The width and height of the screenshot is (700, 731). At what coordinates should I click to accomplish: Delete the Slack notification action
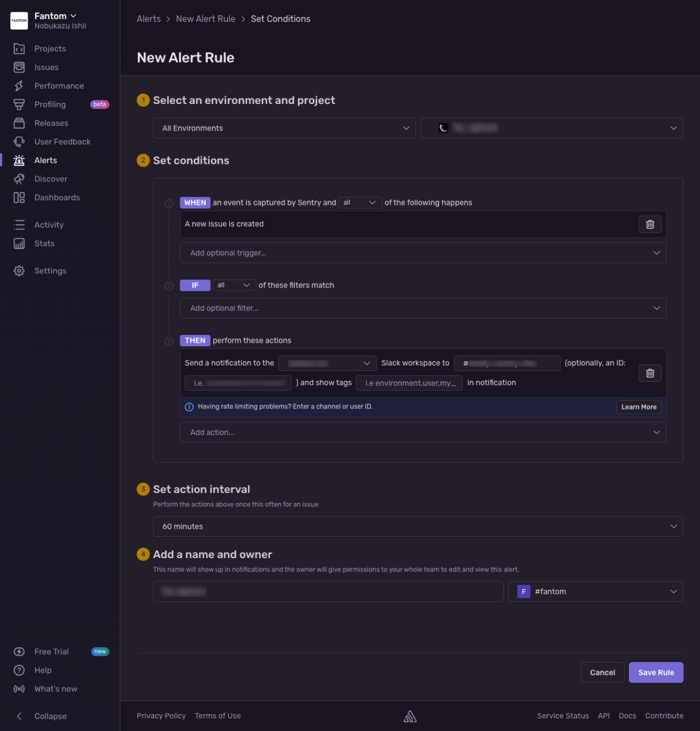(650, 373)
